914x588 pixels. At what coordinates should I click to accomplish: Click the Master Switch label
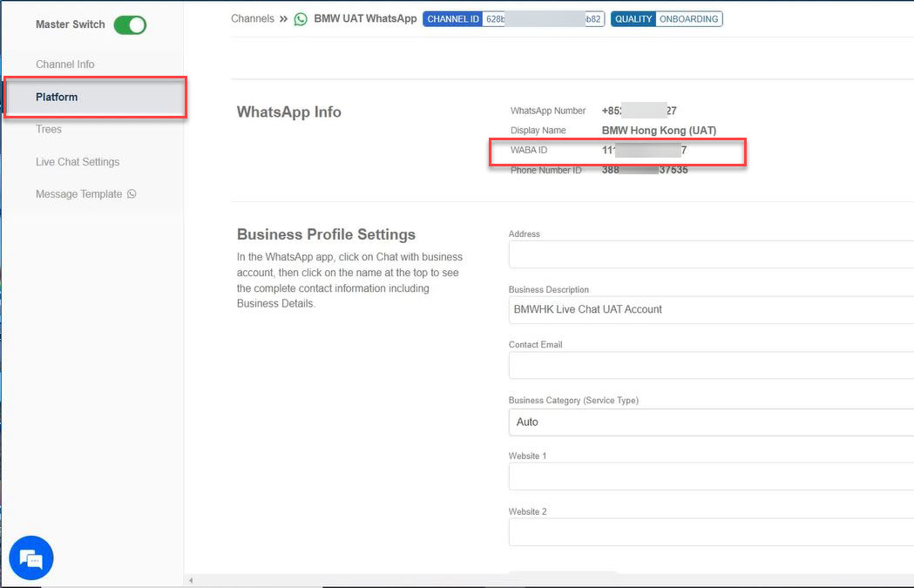pos(70,24)
